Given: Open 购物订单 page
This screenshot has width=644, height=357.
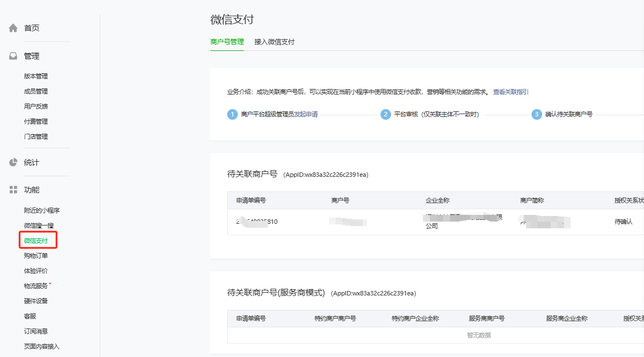Looking at the screenshot, I should (36, 256).
